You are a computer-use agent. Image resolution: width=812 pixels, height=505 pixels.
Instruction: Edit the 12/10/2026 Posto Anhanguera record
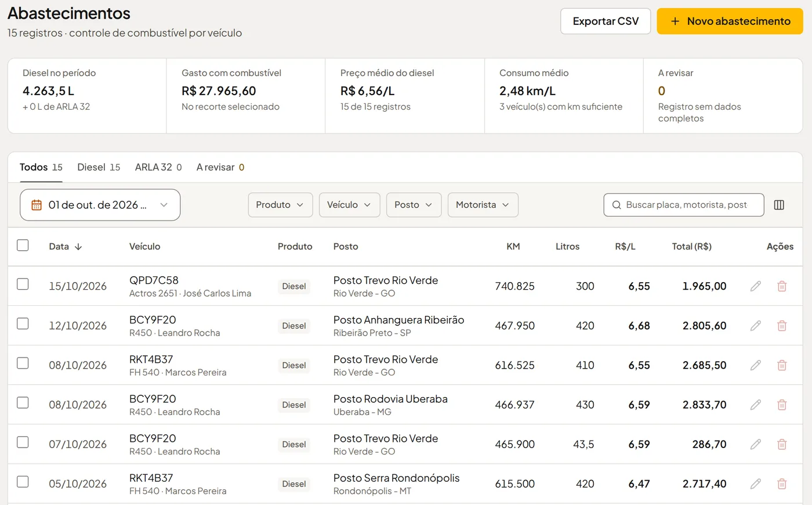[x=755, y=326]
